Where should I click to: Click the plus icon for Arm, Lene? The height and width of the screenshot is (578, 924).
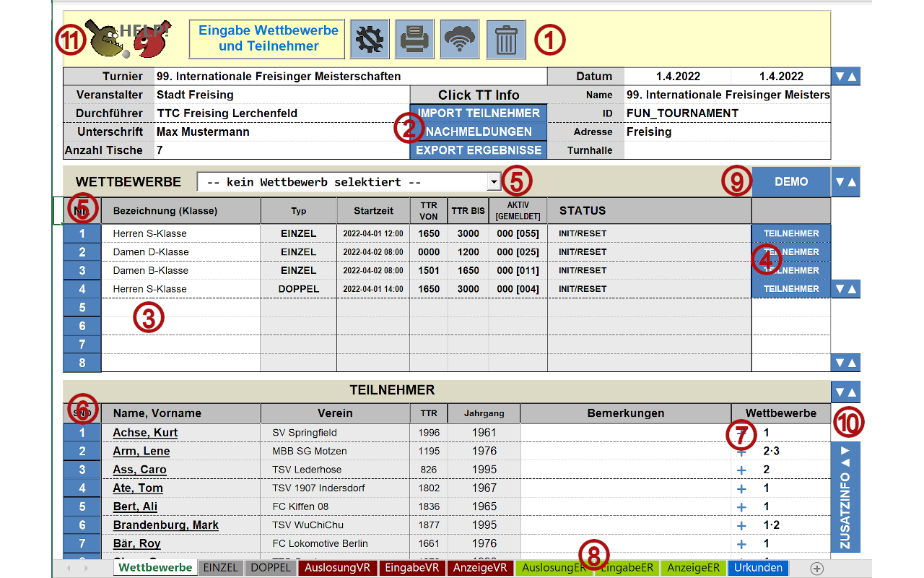[741, 452]
